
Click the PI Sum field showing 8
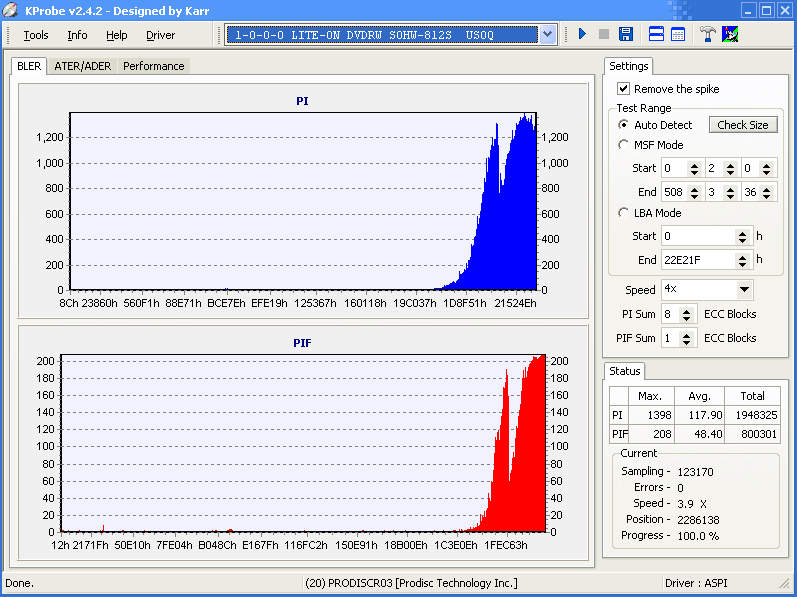pyautogui.click(x=670, y=315)
